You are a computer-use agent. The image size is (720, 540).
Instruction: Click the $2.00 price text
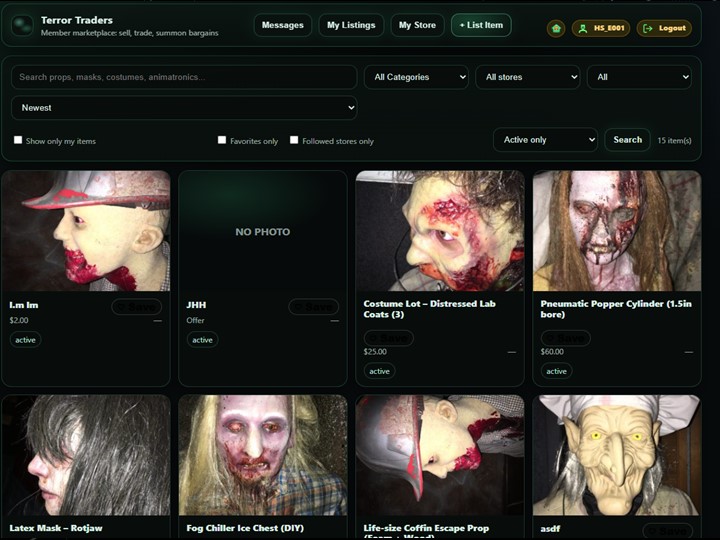pyautogui.click(x=19, y=320)
